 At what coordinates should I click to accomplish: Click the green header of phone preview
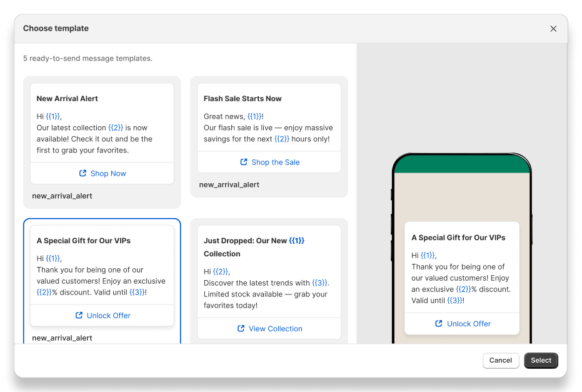pos(461,164)
